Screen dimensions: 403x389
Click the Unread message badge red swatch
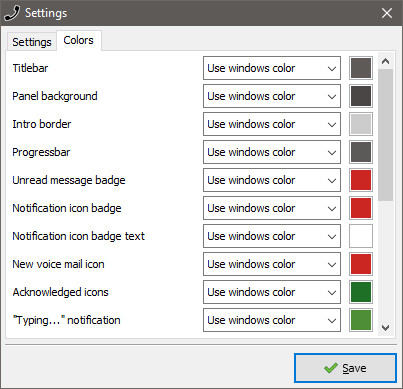point(361,180)
